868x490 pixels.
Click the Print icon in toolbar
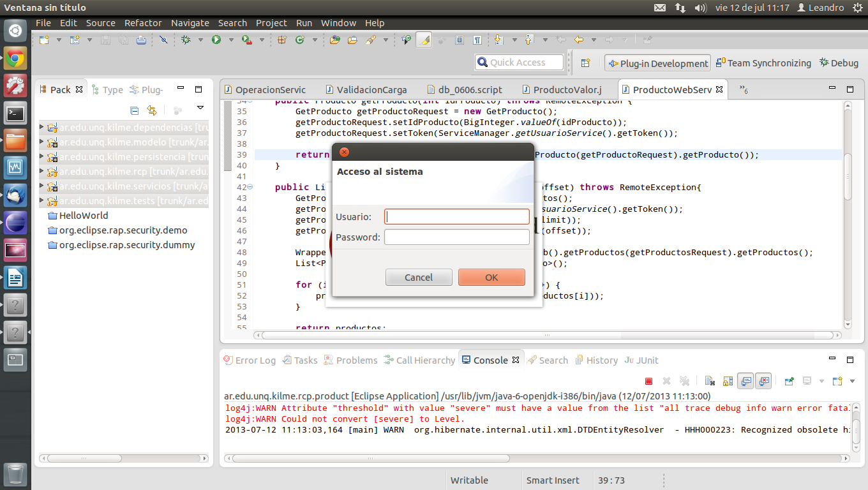[x=140, y=40]
